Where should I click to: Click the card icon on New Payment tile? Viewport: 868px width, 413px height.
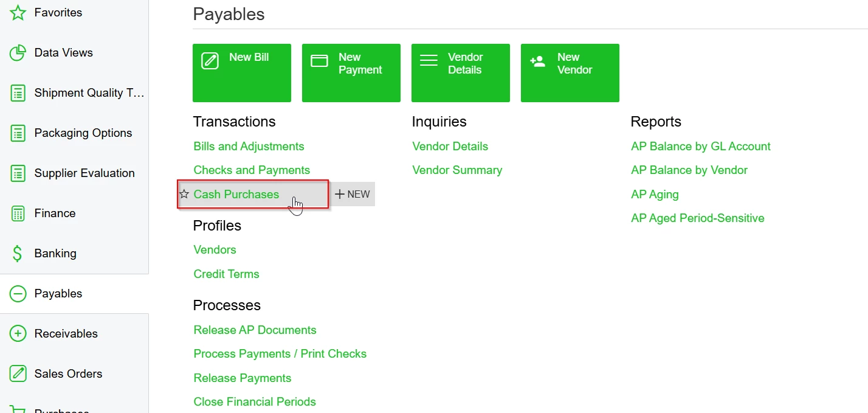pyautogui.click(x=319, y=61)
